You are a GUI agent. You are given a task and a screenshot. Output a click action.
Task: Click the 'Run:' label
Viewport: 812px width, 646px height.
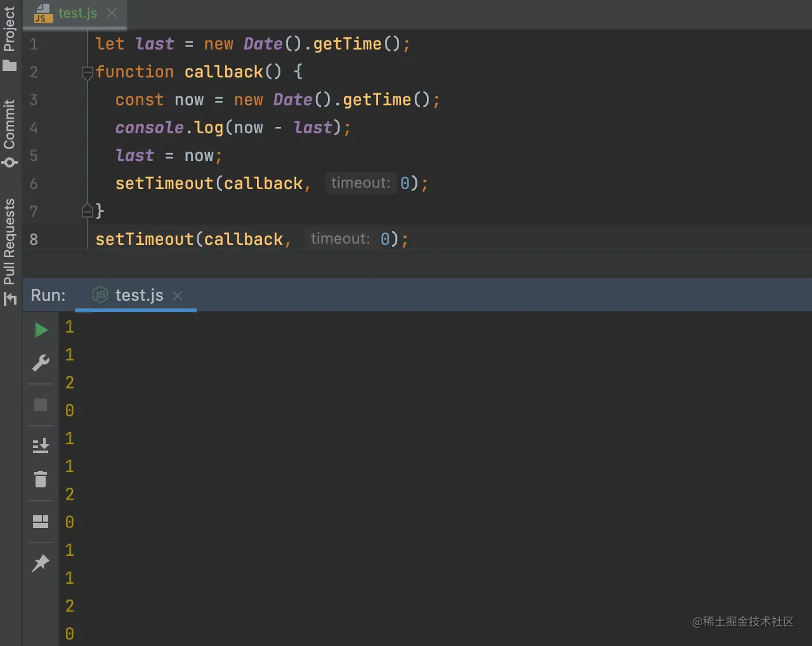48,295
